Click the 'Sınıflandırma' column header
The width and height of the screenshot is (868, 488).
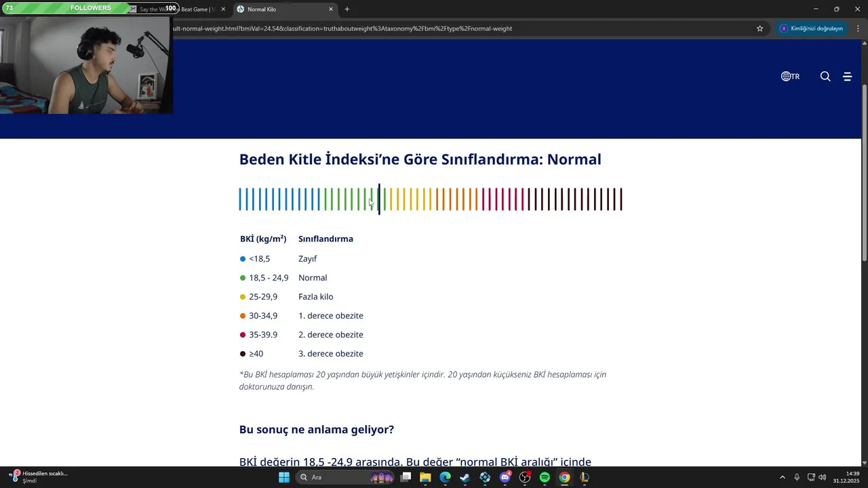tap(325, 239)
